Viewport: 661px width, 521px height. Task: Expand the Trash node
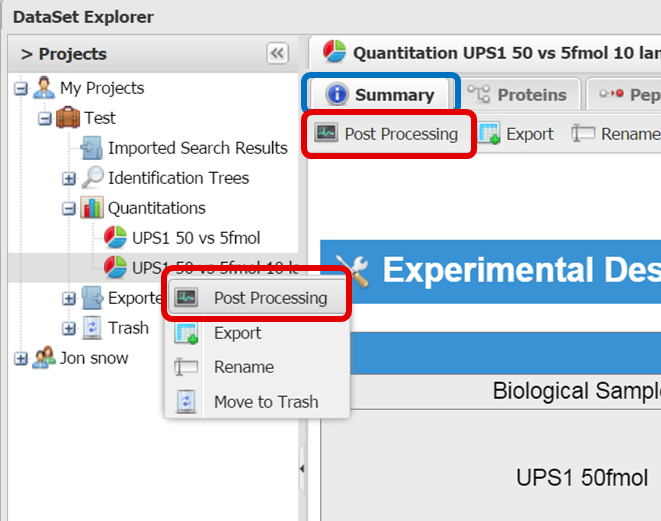(69, 329)
